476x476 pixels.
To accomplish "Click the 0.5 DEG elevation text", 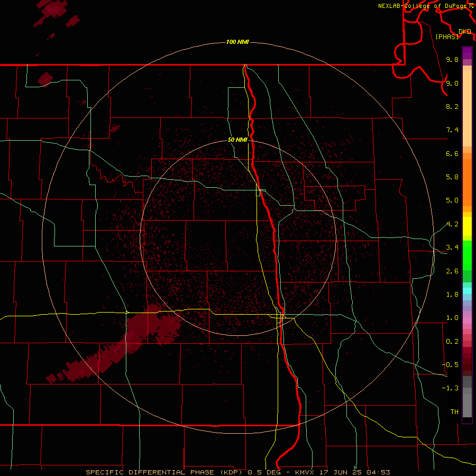I will 264,472.
